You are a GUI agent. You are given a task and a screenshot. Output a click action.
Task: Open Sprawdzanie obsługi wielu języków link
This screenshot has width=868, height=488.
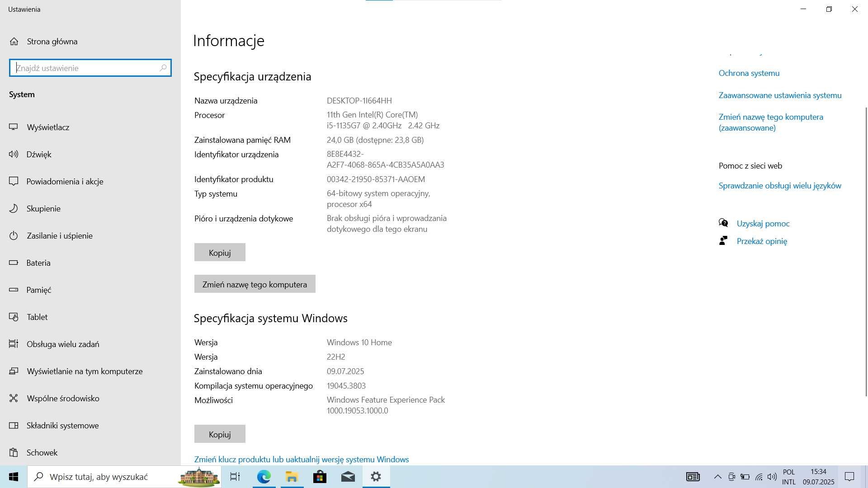780,185
